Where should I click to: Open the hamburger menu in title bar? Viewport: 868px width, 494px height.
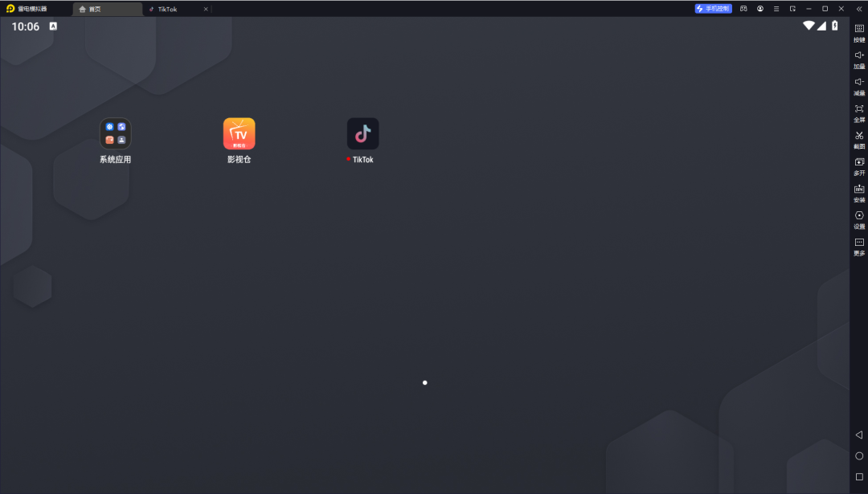(776, 8)
